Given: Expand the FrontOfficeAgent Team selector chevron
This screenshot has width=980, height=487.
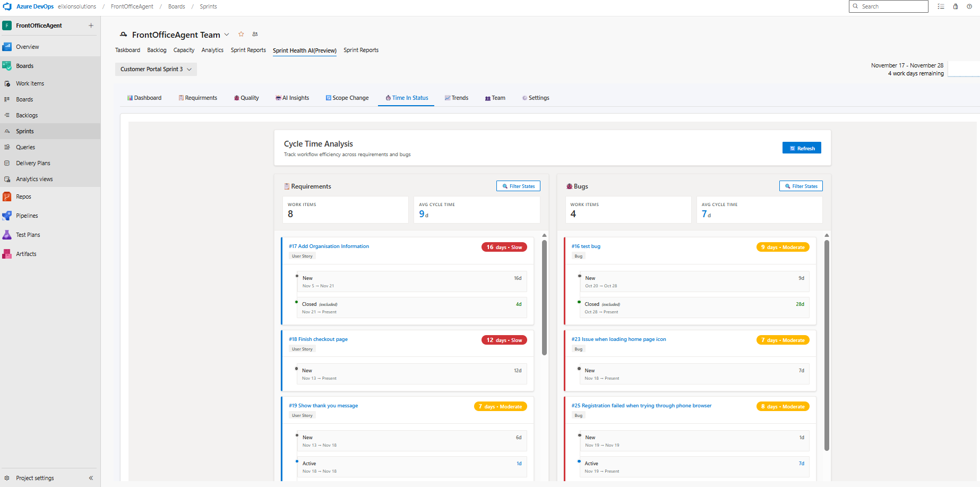Looking at the screenshot, I should pos(227,35).
